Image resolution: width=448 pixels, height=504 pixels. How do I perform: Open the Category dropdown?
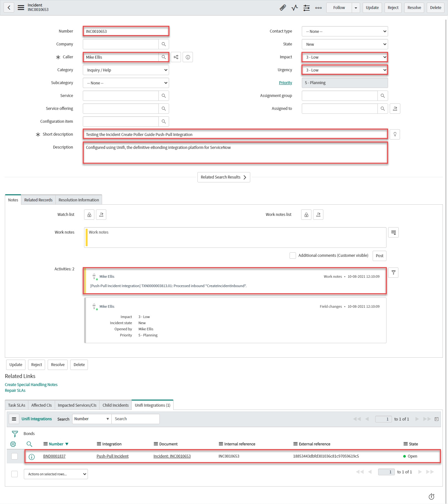pos(126,70)
